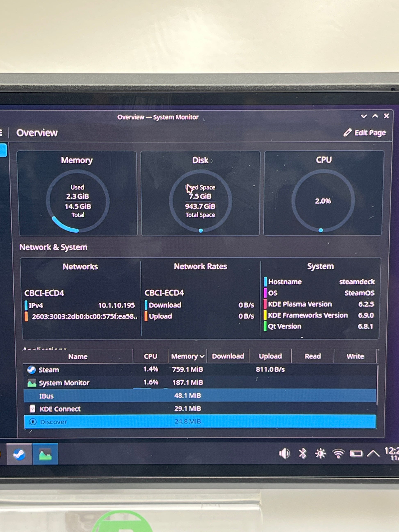This screenshot has height=532, width=399.
Task: Expand the hidden system tray arrow
Action: (x=373, y=454)
